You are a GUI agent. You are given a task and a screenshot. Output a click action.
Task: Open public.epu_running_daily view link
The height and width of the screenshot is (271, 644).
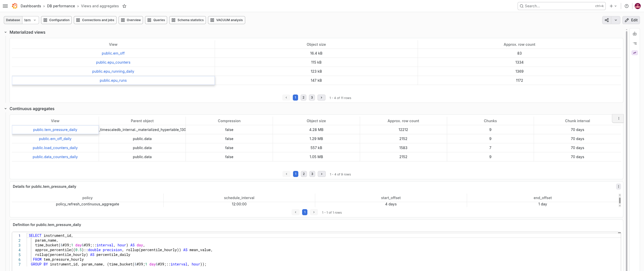coord(113,71)
